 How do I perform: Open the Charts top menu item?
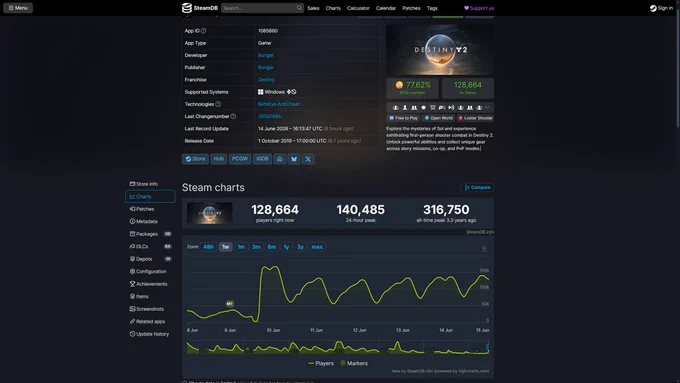[333, 8]
